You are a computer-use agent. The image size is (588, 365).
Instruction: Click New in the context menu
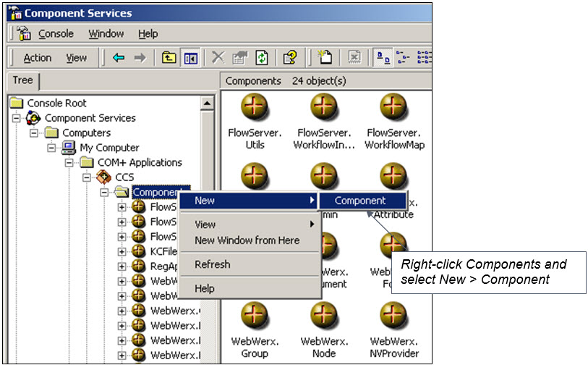[x=249, y=201]
